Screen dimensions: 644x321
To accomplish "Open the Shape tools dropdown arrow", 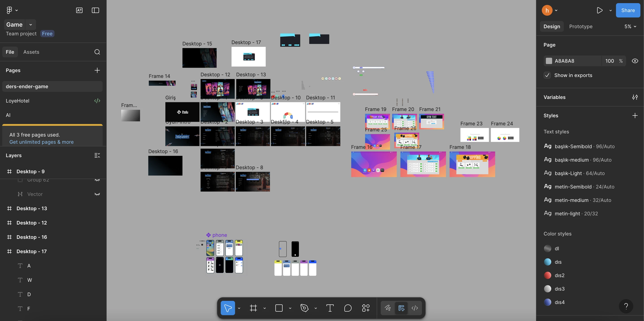I will pyautogui.click(x=290, y=308).
